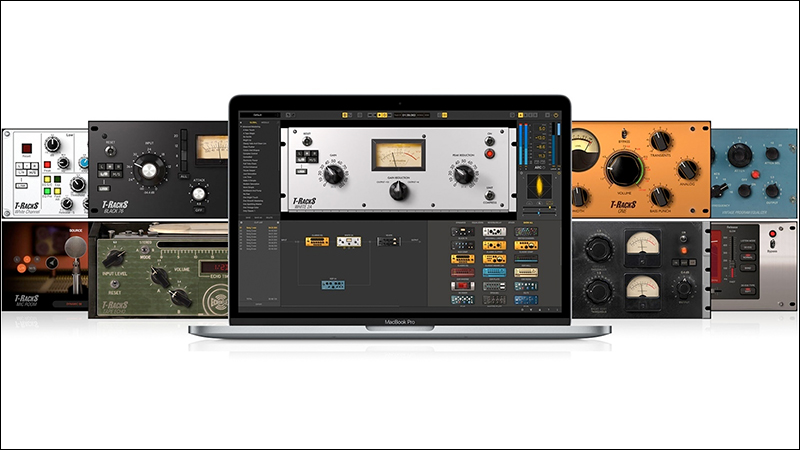
Task: Click the Peak Reduction knob on White 2A
Action: coord(463,176)
